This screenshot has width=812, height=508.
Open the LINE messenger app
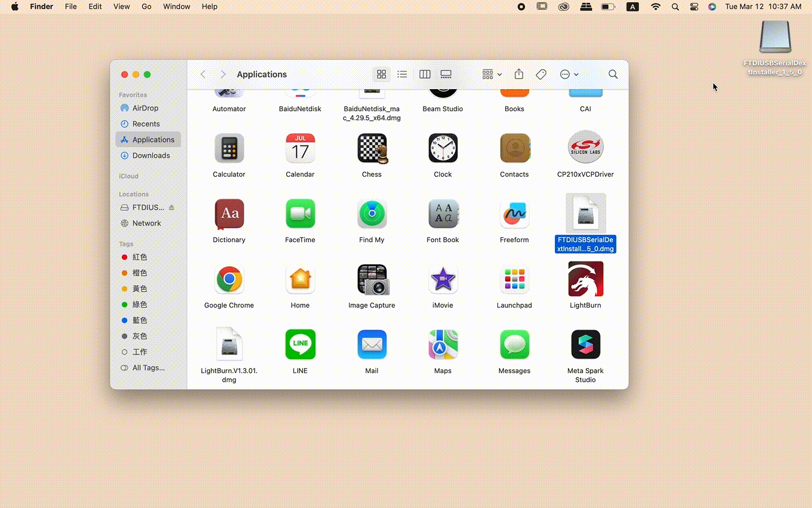tap(300, 345)
